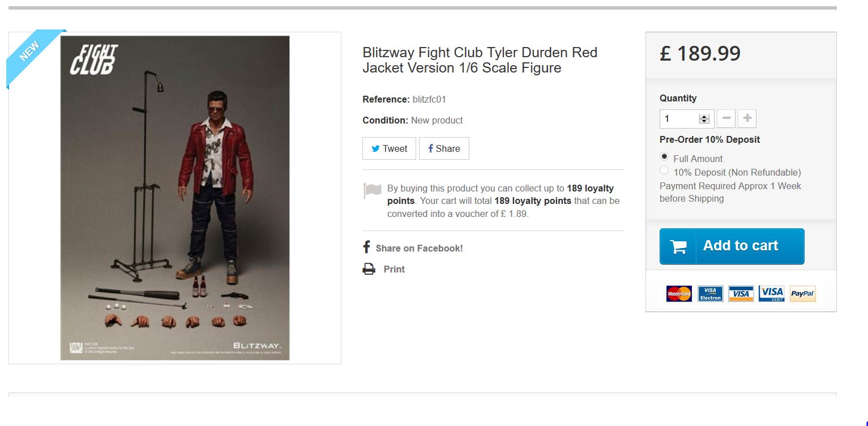Screen dimensions: 868x426
Task: Click the quantity field spinner arrows
Action: [x=704, y=119]
